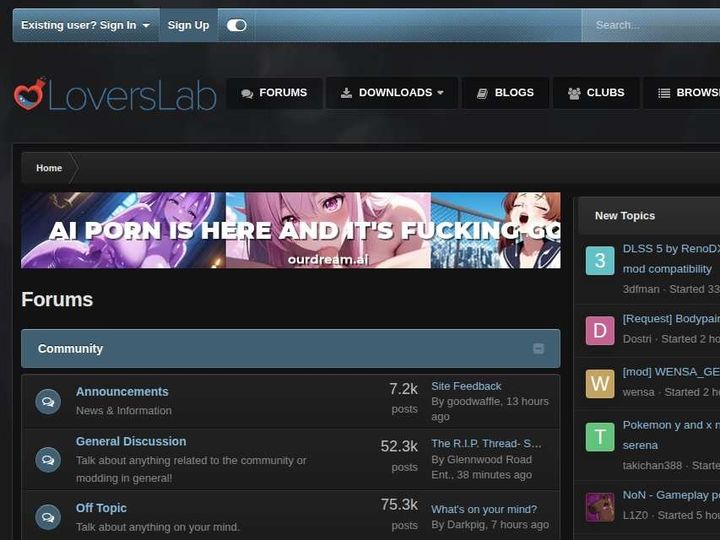Click the '75.3k posts' count in Off Topic

pos(399,514)
